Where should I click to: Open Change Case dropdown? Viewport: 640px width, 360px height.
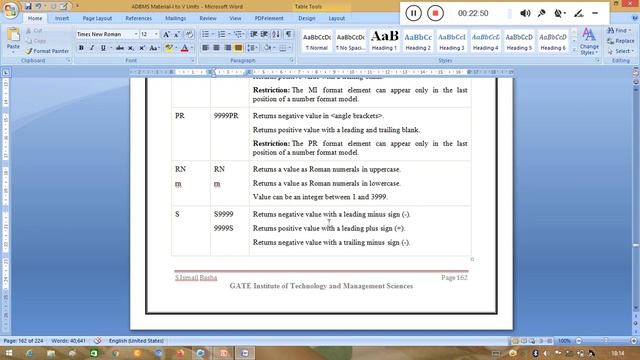154,48
